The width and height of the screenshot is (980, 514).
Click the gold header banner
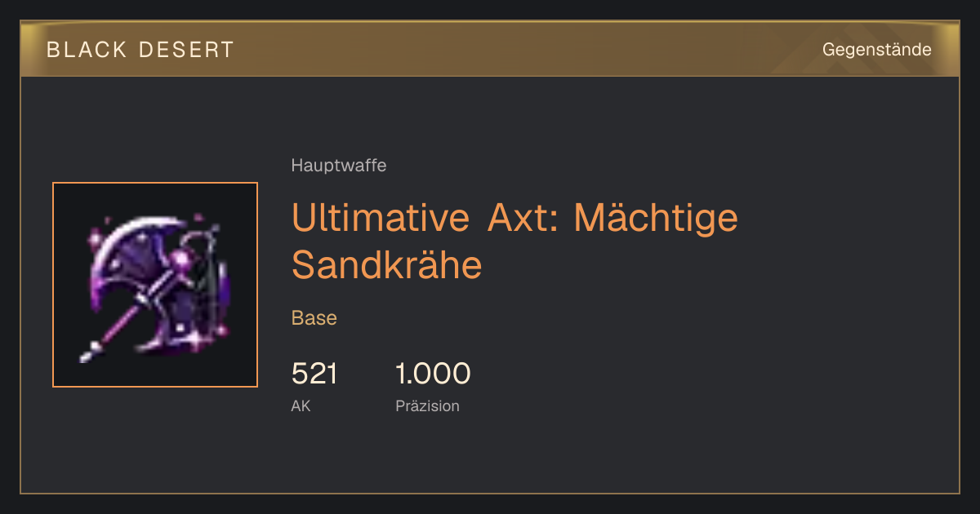pyautogui.click(x=490, y=49)
